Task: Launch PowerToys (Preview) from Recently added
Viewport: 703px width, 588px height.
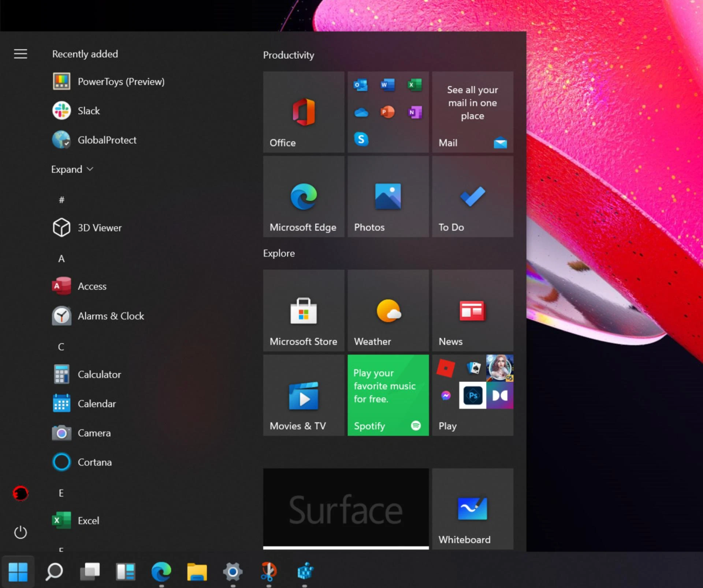Action: (x=121, y=81)
